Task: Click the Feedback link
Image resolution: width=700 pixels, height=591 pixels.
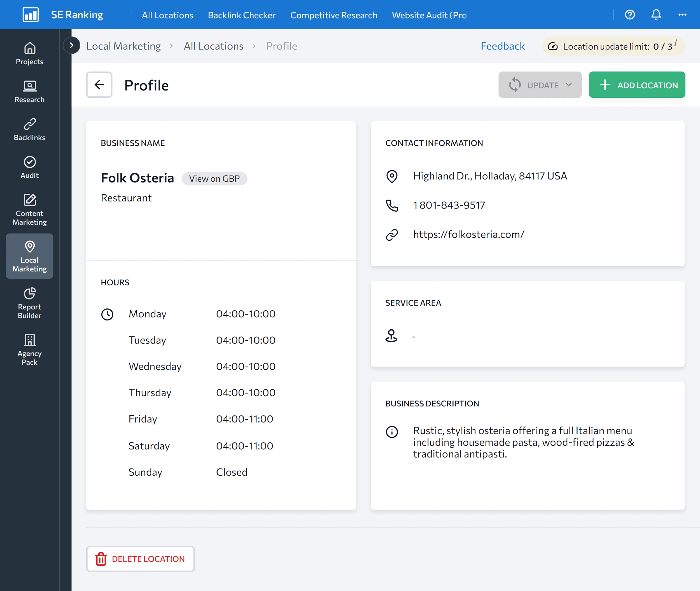Action: (502, 46)
